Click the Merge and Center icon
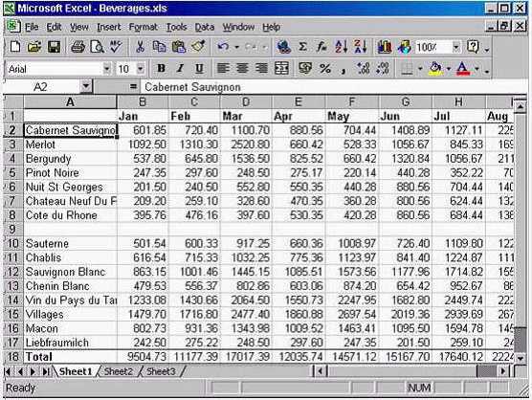The height and width of the screenshot is (400, 532). [281, 69]
